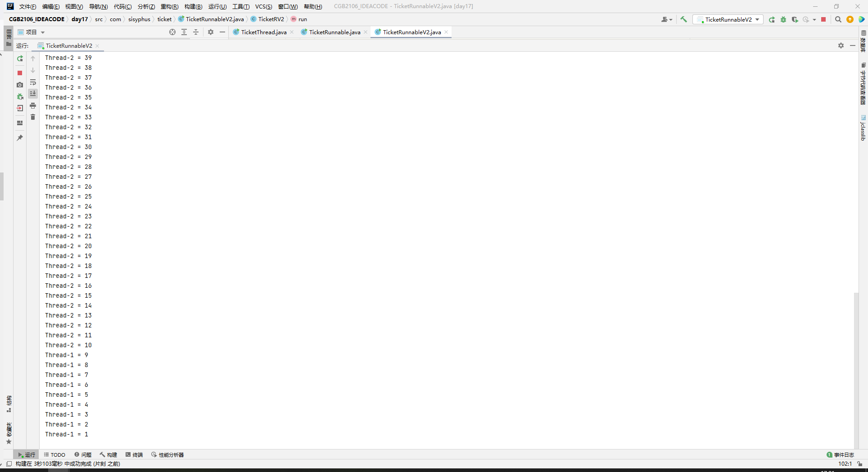Click the colorful plugin icon at top right

click(x=861, y=19)
